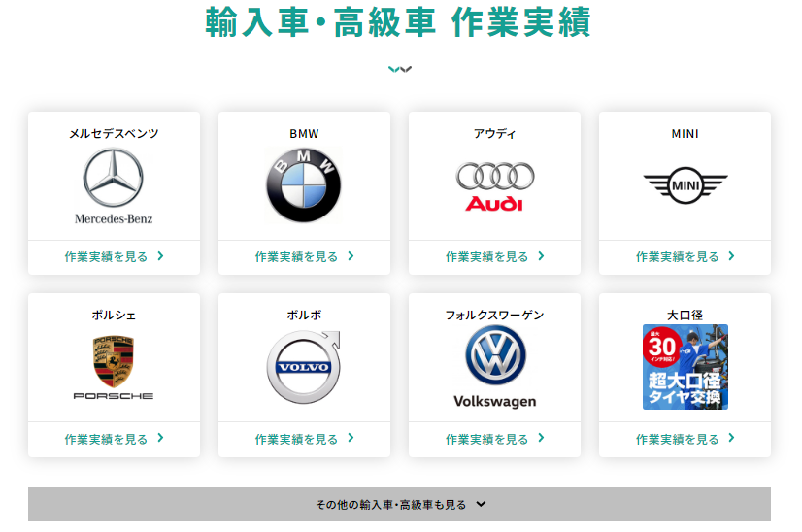802x532 pixels.
Task: Open the 超大口径タイヤ交換 banner image
Action: click(x=685, y=367)
